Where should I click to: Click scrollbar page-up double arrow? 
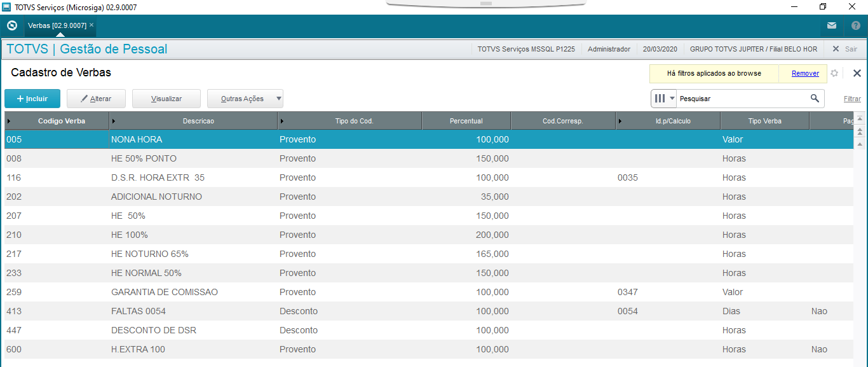tap(860, 132)
